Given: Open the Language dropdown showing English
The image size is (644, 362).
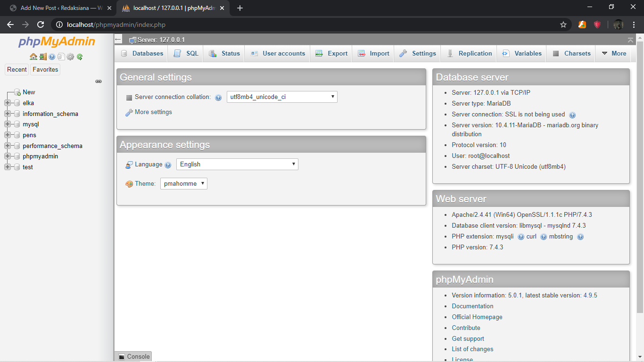Looking at the screenshot, I should point(237,165).
